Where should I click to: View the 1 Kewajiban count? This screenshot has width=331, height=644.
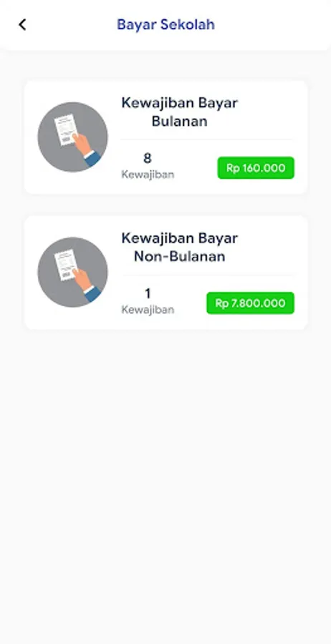pyautogui.click(x=148, y=301)
